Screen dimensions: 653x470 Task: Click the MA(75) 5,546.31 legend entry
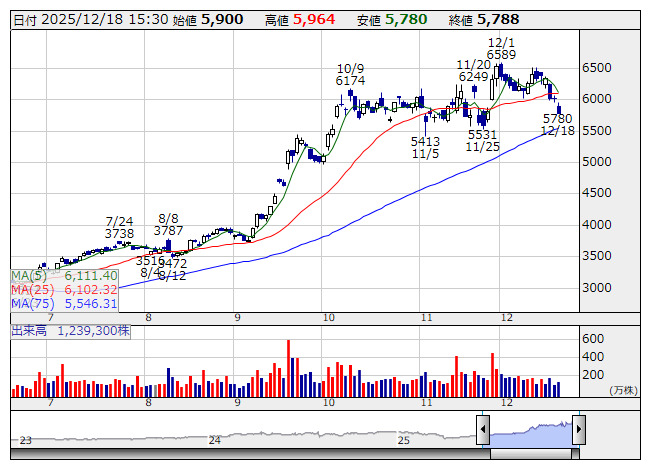64,303
